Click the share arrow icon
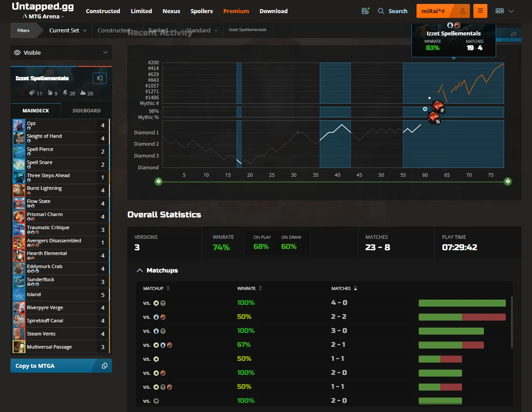 (x=514, y=34)
